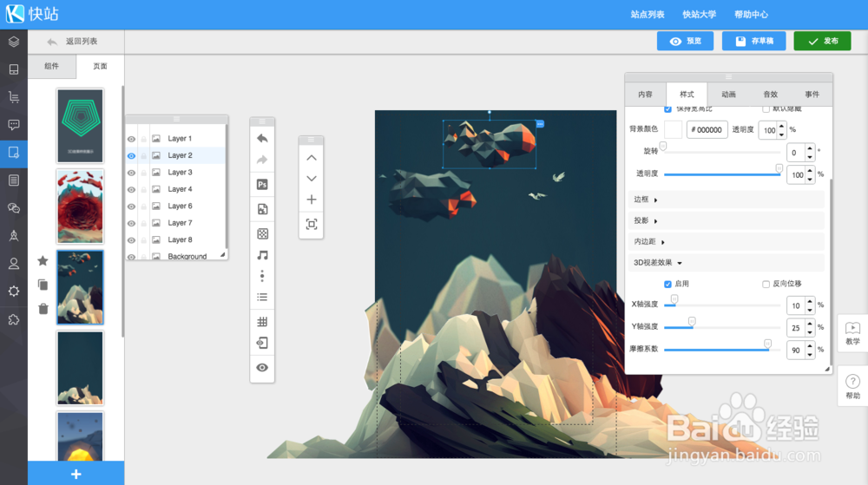Click the three vertical dots icon

coord(262,275)
